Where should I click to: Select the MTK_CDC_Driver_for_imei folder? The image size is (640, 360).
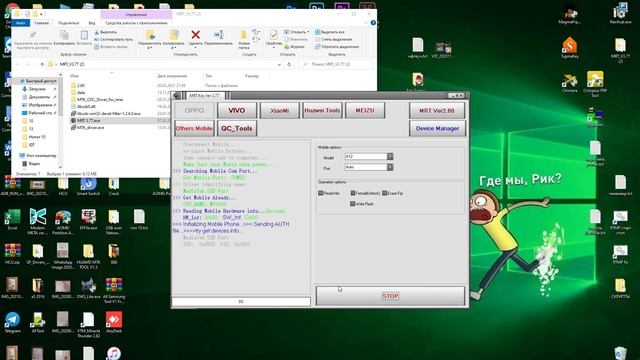100,99
